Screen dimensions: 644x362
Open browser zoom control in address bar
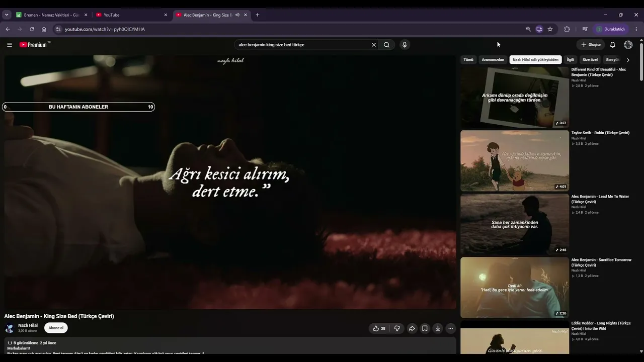528,29
